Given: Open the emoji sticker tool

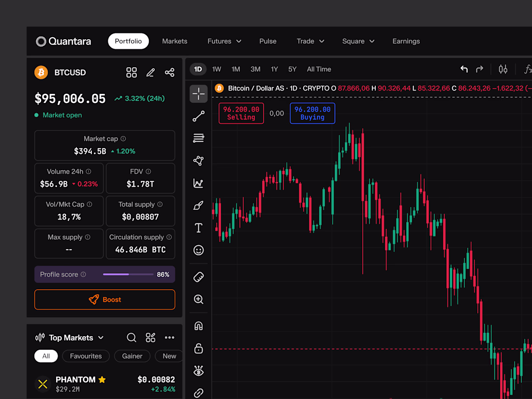Looking at the screenshot, I should (198, 250).
